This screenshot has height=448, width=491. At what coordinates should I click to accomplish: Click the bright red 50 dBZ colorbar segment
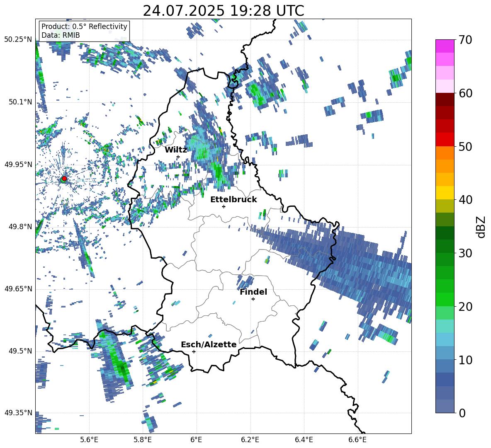(445, 140)
